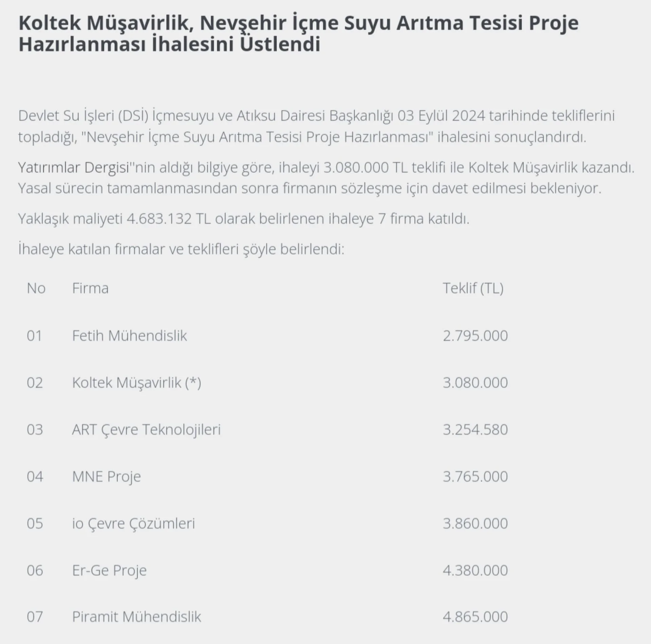This screenshot has width=651, height=644.
Task: Click the row number 06 cell
Action: [x=35, y=570]
